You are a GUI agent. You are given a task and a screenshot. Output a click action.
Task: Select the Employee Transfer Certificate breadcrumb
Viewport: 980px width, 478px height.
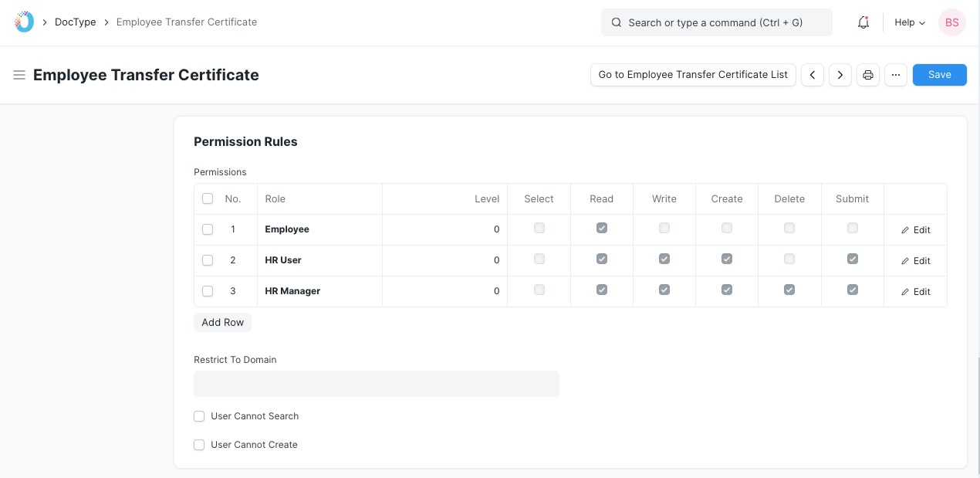pos(186,22)
